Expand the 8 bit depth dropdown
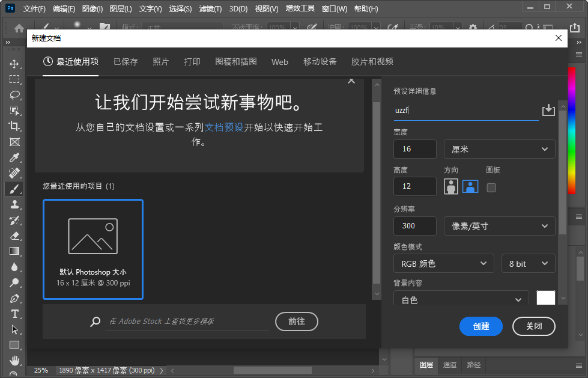Screen dimensions: 588x378 tap(528, 263)
